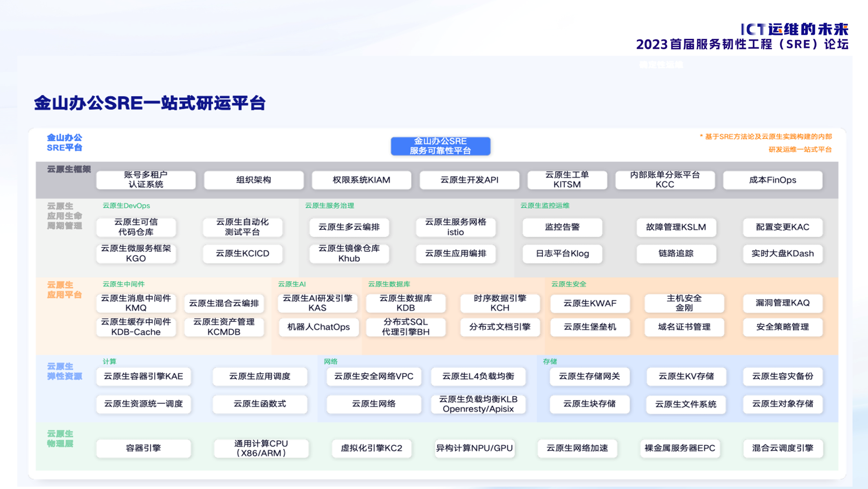The width and height of the screenshot is (868, 489).
Task: Select the 云原生应用编排 box
Action: coord(455,253)
